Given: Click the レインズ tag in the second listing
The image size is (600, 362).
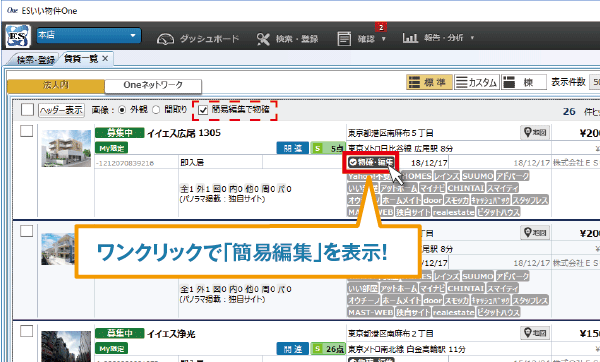Looking at the screenshot, I should click(x=447, y=276).
